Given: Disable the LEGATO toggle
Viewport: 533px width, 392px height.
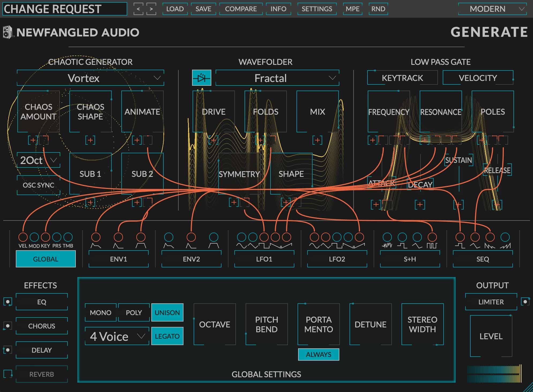Looking at the screenshot, I should (x=167, y=336).
